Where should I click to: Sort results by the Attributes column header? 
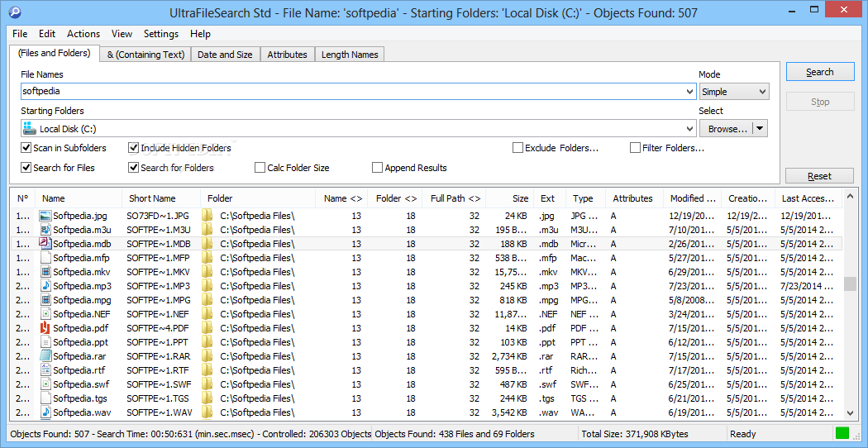[x=632, y=198]
